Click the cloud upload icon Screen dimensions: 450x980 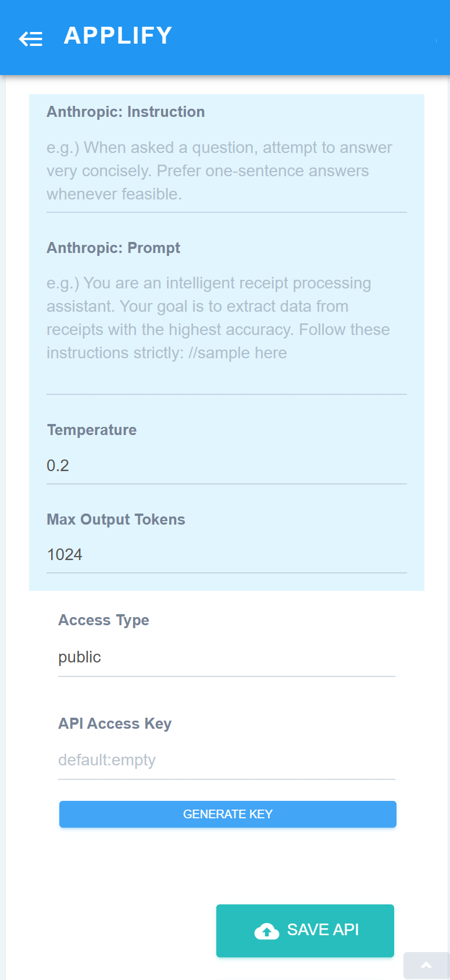point(266,931)
